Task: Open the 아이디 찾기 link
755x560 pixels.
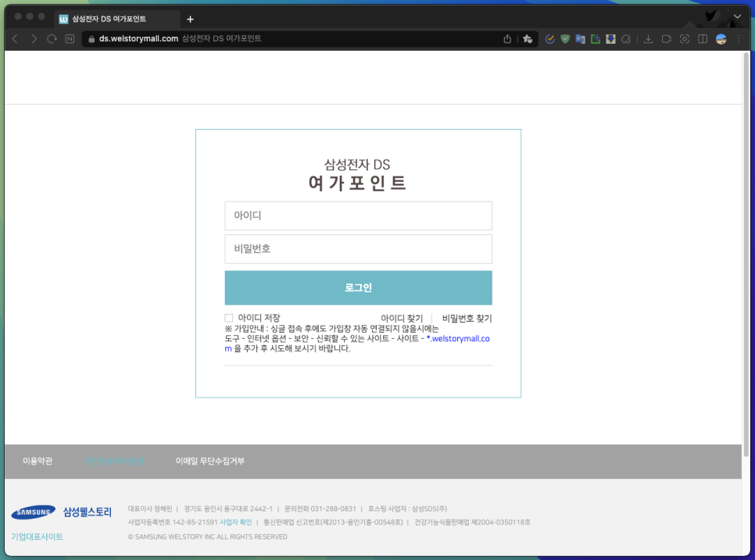Action: [402, 318]
